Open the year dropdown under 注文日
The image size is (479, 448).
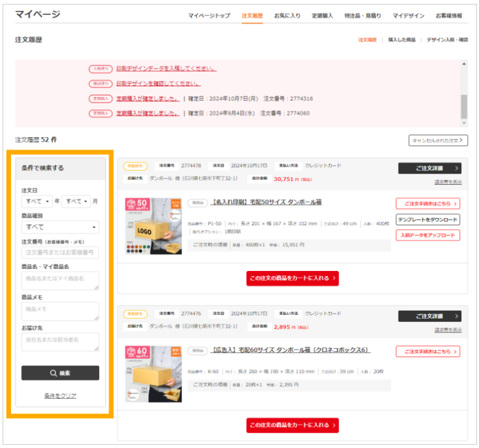[x=36, y=202]
